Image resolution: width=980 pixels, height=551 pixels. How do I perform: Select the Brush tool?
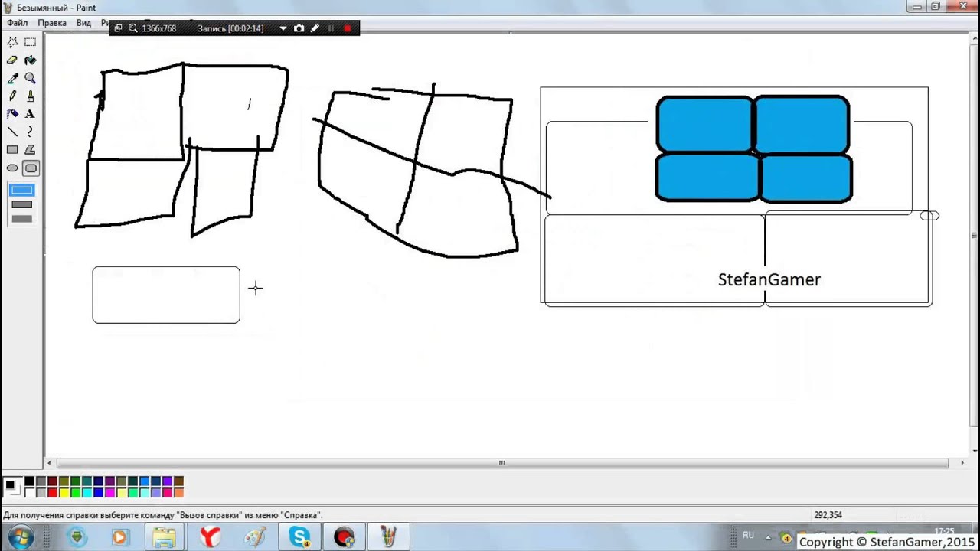point(31,96)
